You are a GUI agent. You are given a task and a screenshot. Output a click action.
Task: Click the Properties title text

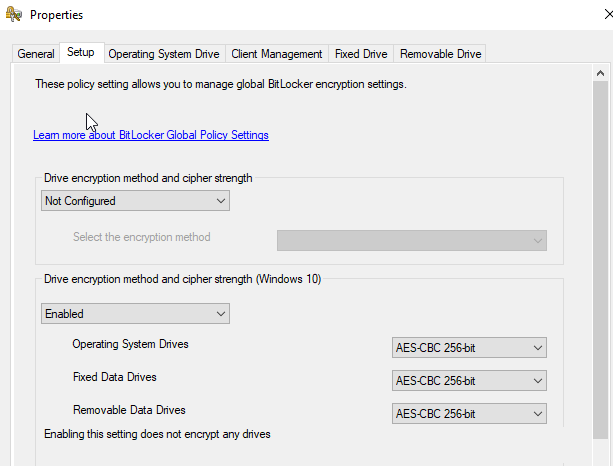56,15
